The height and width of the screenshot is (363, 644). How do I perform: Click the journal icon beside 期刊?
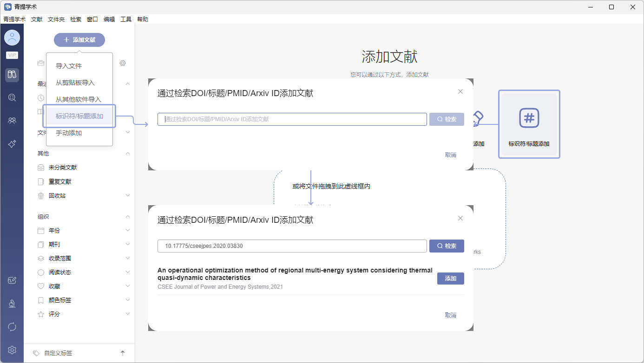[x=41, y=244]
